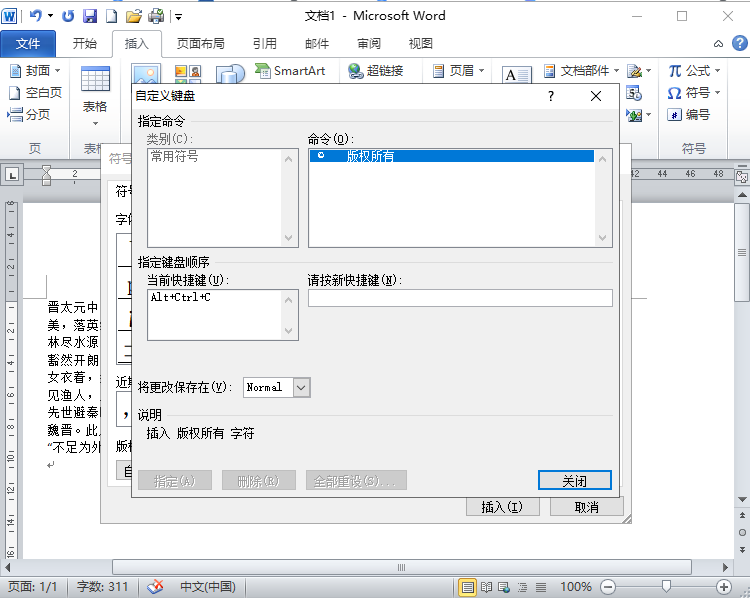Open the 将更改保存在 Normal dropdown
This screenshot has width=750, height=598.
coord(301,388)
